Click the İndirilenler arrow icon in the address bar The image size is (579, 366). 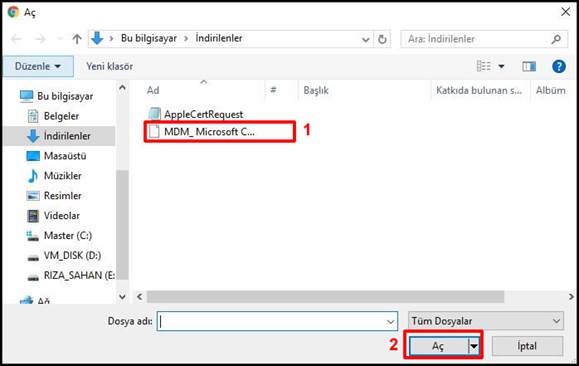click(97, 38)
